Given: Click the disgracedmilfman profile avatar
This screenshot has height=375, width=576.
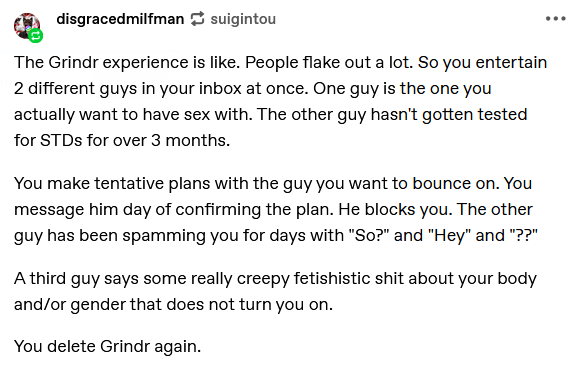Looking at the screenshot, I should [26, 26].
